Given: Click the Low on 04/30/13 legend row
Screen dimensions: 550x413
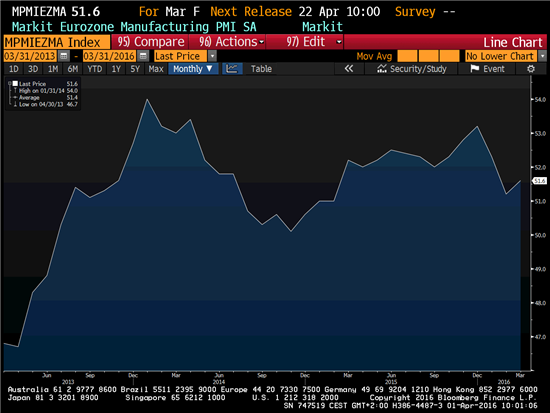Looking at the screenshot, I should [x=45, y=104].
